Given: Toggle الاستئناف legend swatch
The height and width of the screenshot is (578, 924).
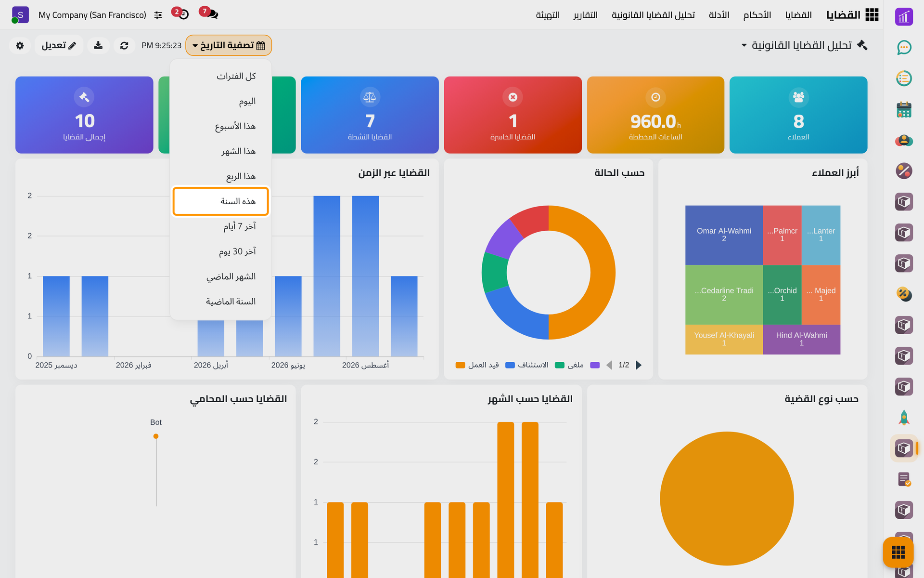Looking at the screenshot, I should [510, 365].
